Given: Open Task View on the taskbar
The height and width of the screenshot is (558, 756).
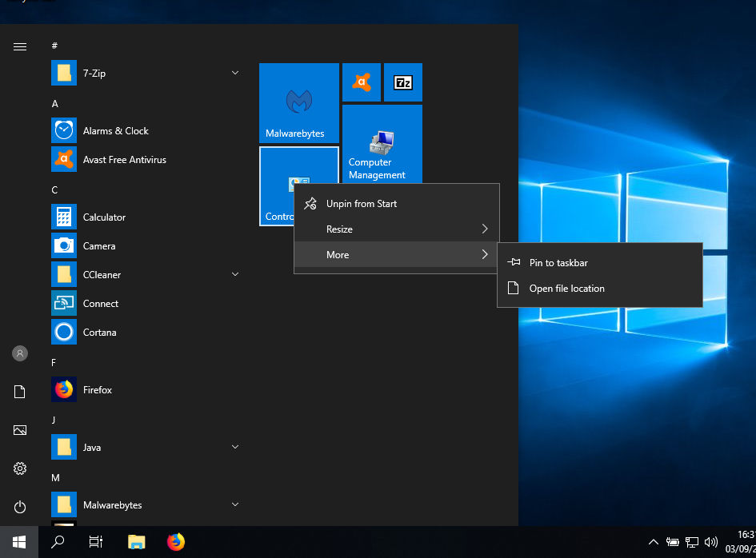Looking at the screenshot, I should pos(96,542).
